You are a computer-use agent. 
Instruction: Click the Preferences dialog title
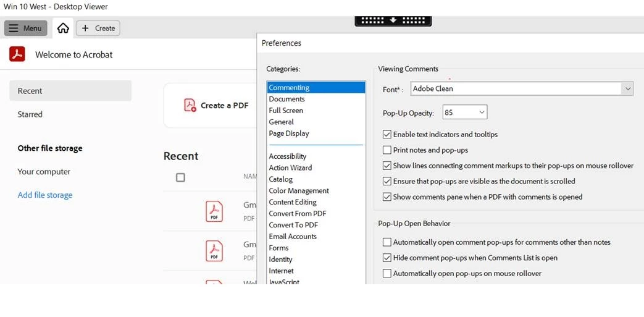[282, 43]
